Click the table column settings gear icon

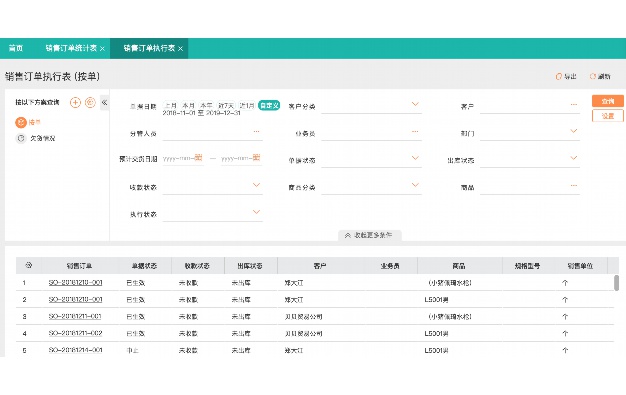(28, 265)
